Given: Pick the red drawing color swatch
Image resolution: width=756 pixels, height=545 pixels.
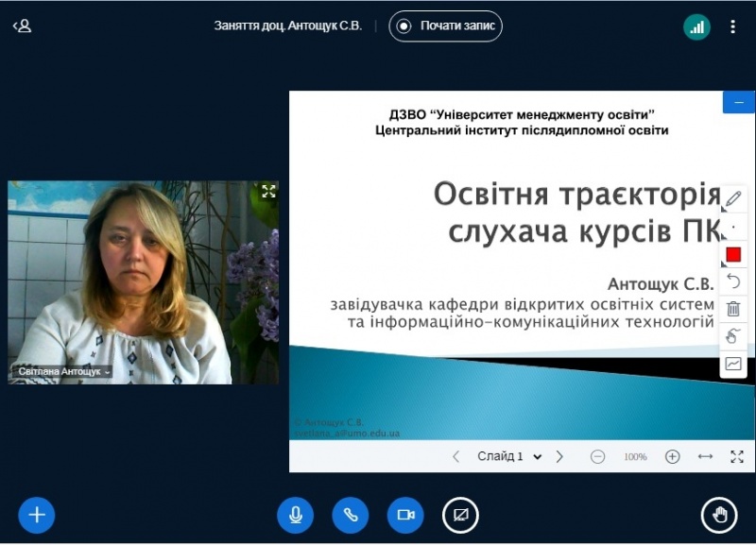Looking at the screenshot, I should pos(733,254).
